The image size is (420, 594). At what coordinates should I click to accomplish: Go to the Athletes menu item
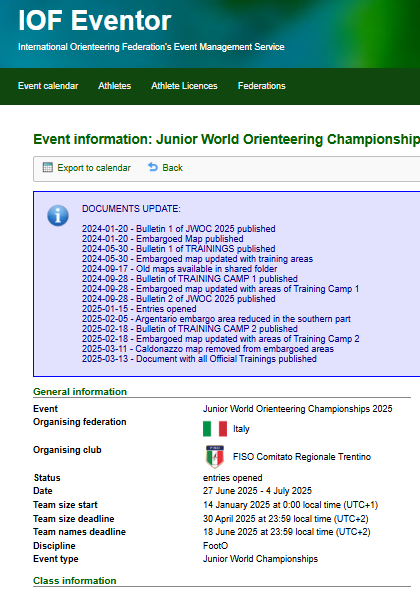point(114,86)
